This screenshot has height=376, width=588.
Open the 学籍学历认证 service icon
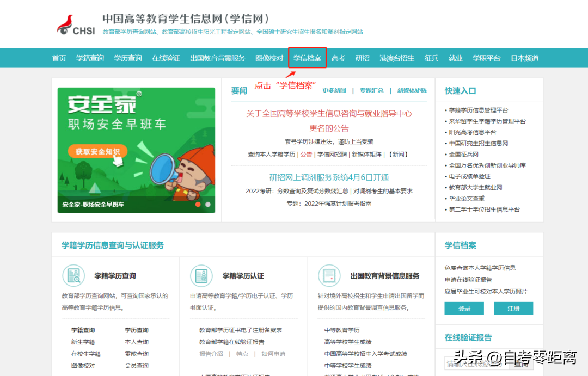tap(201, 275)
